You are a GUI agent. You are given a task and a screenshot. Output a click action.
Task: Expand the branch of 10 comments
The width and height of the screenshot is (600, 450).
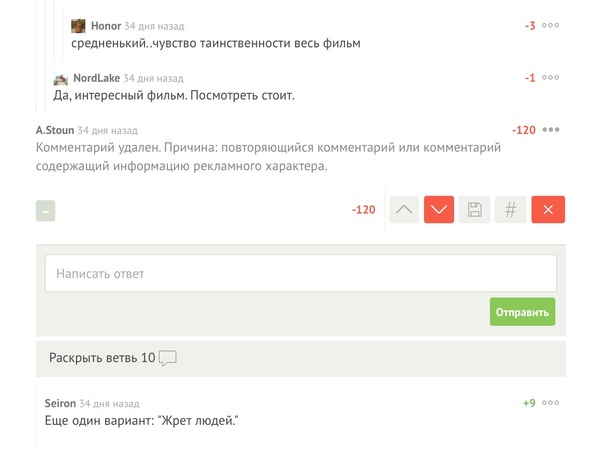(x=301, y=358)
